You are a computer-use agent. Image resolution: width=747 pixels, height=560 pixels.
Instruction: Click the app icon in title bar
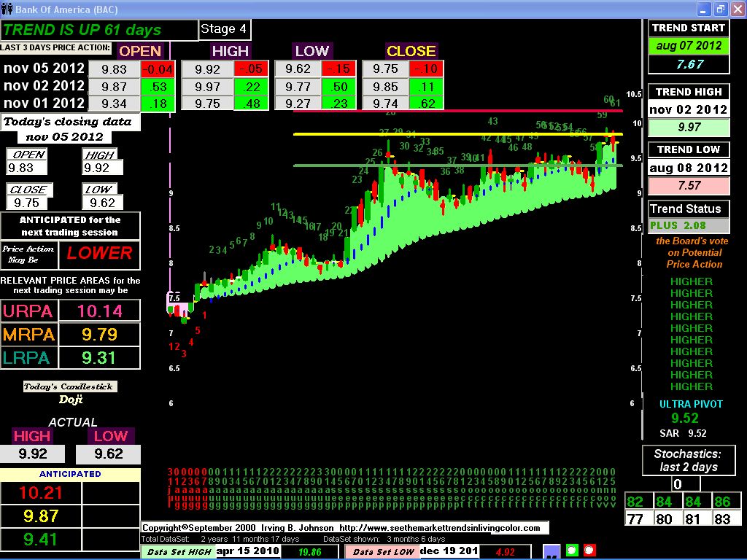pos(7,9)
